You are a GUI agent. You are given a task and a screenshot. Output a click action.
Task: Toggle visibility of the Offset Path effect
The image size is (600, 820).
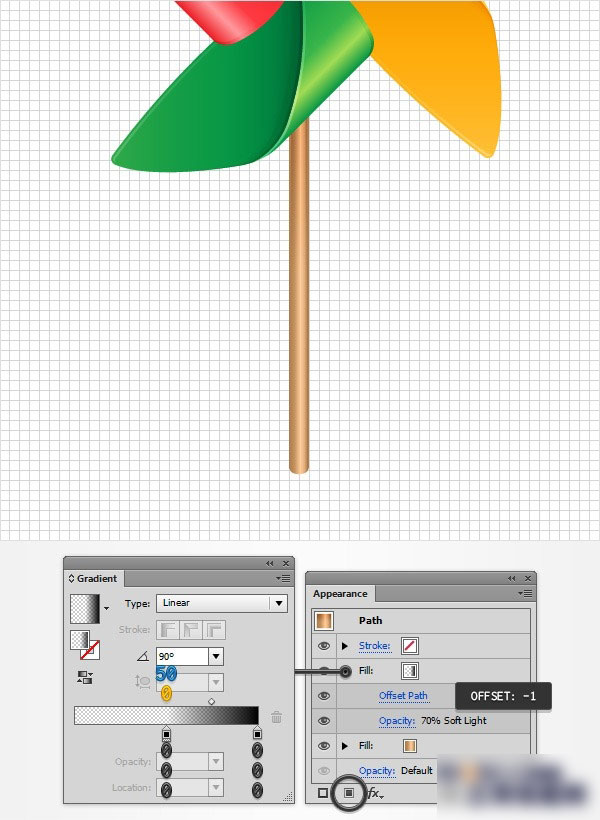coord(324,696)
